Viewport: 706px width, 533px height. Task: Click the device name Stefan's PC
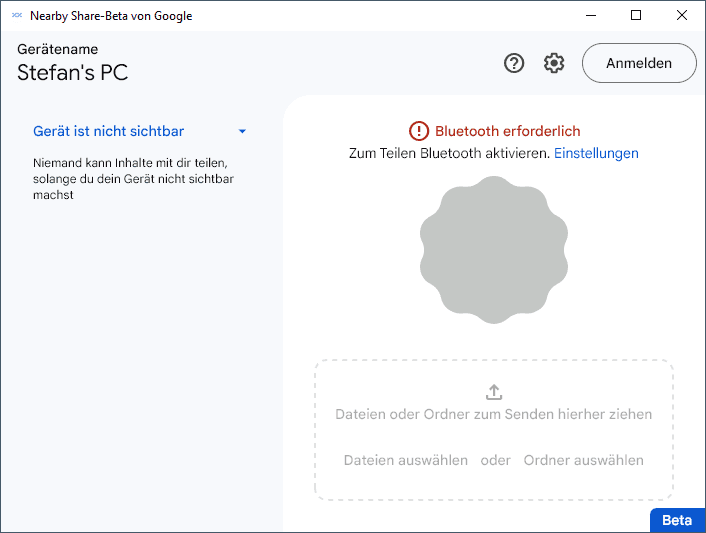[72, 73]
